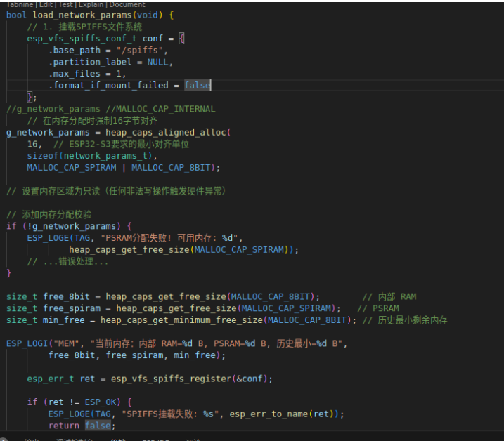This screenshot has width=504, height=441.
Task: Click the esp_err_to_name call
Action: [269, 414]
